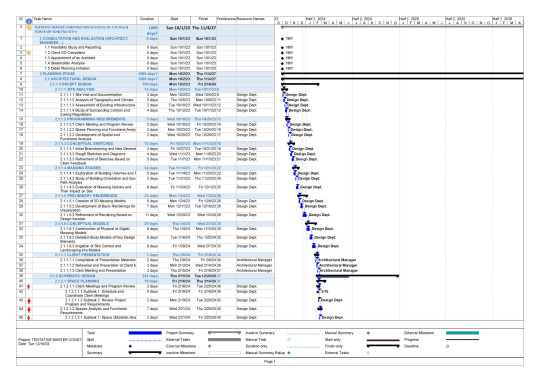Click the Half 1, 2025 timescale label
The image size is (540, 382).
[x=409, y=19]
